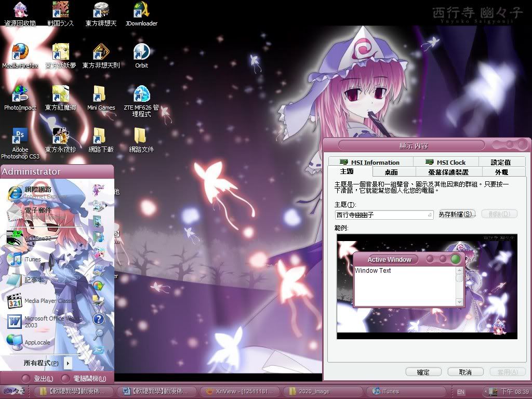The width and height of the screenshot is (532, 399).
Task: Launch Adobe Photoshop CS3 from the desktop
Action: 20,143
